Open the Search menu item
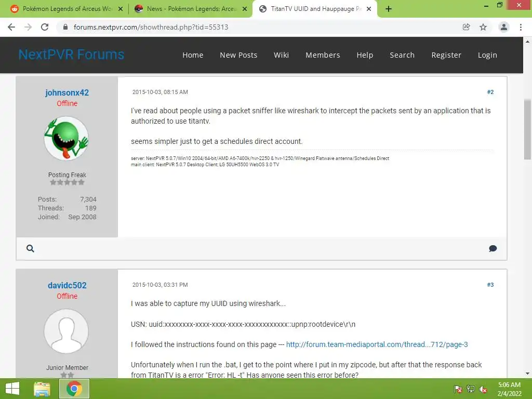Image resolution: width=532 pixels, height=399 pixels. (x=402, y=55)
